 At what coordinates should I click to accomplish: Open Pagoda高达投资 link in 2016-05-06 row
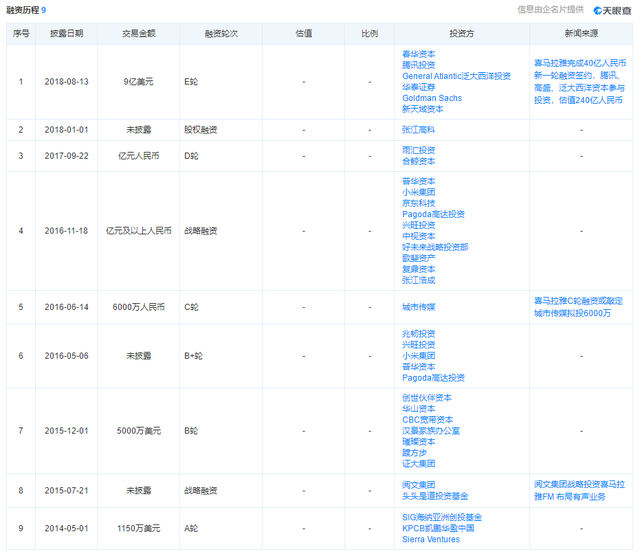[x=433, y=378]
